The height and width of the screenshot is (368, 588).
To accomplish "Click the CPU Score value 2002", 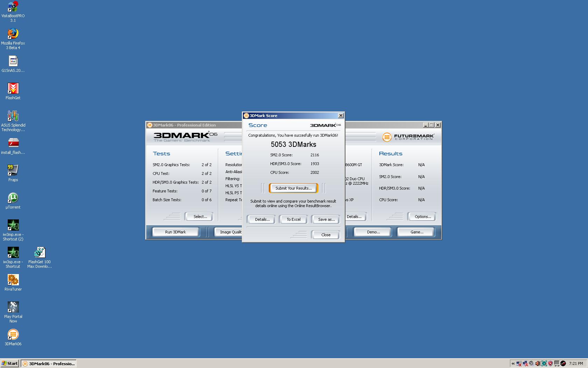I will tap(315, 172).
